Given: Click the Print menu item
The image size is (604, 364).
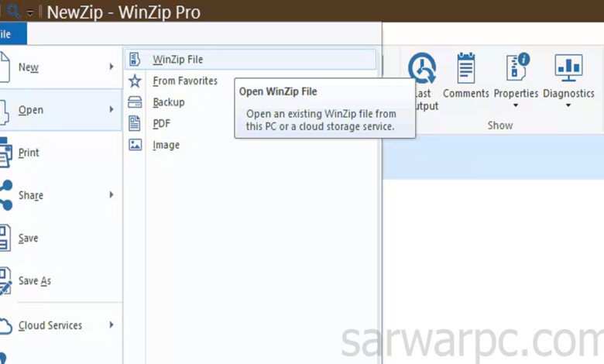Looking at the screenshot, I should coord(60,153).
